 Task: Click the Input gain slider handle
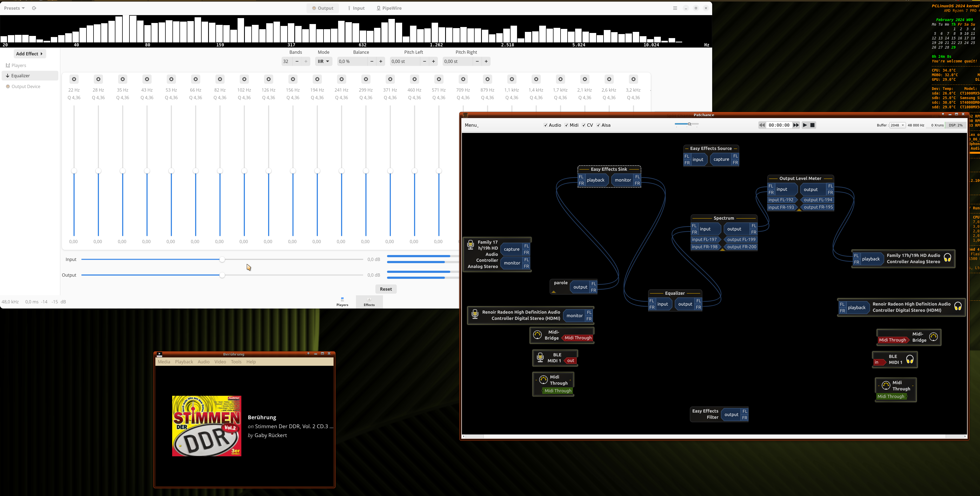coord(222,259)
